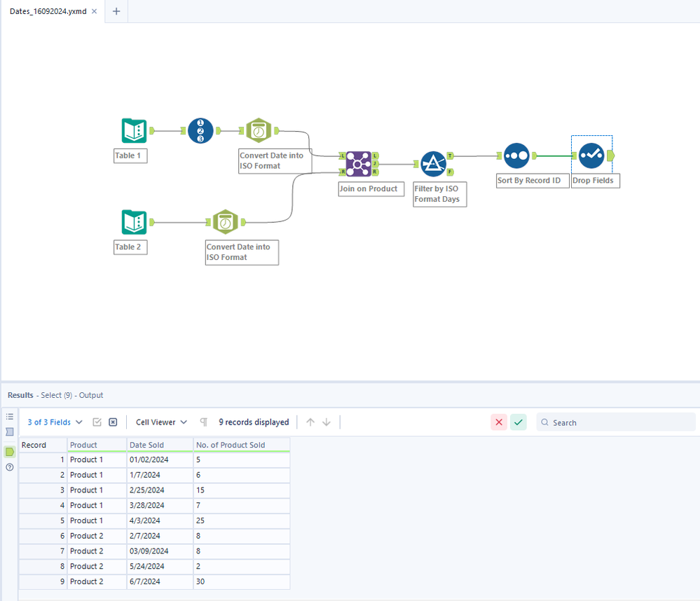This screenshot has width=700, height=601.
Task: Click the Drop Fields output anchor
Action: point(611,156)
